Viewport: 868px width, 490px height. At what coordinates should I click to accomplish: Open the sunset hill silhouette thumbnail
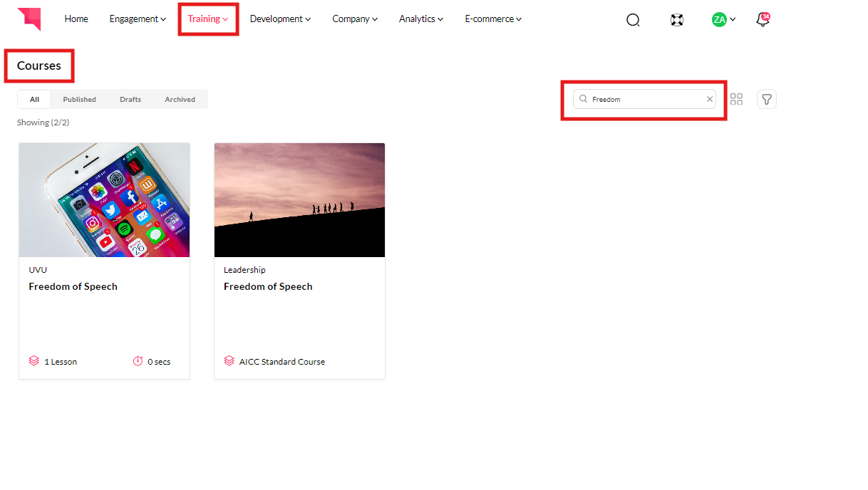pyautogui.click(x=299, y=200)
